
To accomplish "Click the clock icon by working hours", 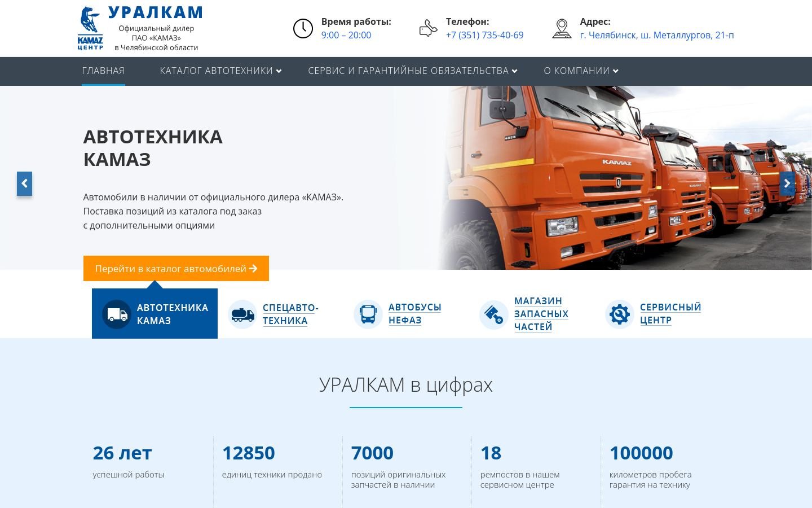I will (x=303, y=28).
